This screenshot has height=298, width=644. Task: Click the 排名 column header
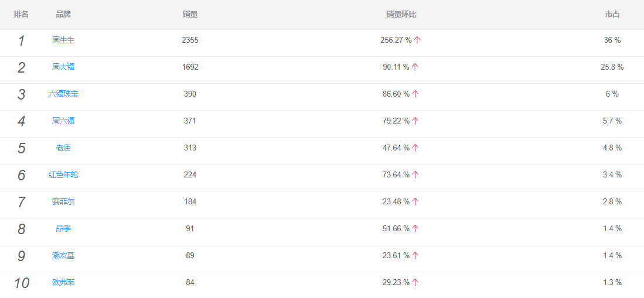point(21,15)
